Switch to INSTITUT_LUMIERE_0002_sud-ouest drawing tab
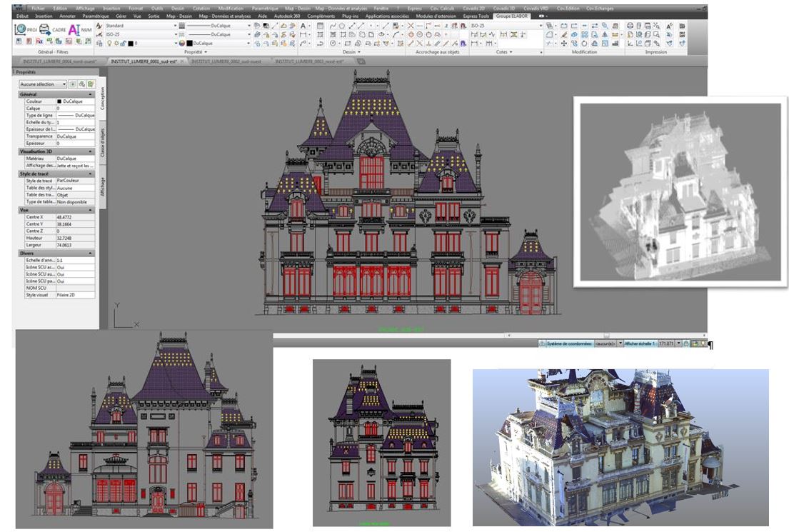 pyautogui.click(x=226, y=62)
